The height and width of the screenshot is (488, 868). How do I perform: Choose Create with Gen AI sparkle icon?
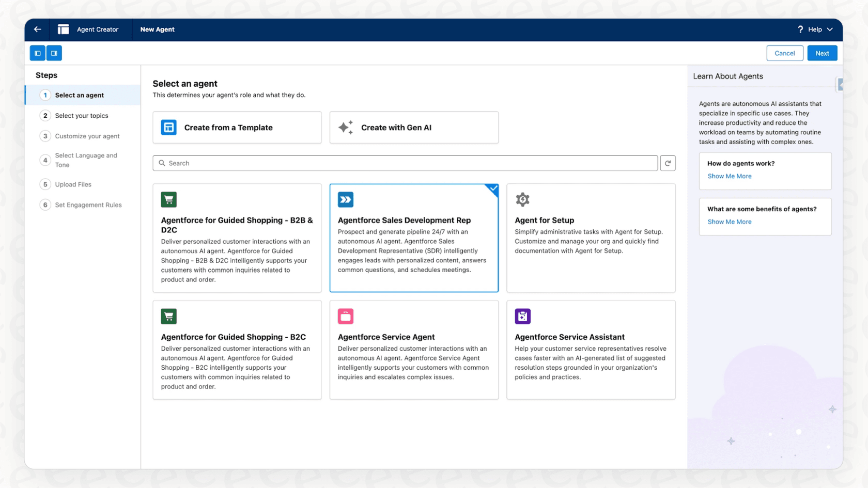tap(345, 128)
